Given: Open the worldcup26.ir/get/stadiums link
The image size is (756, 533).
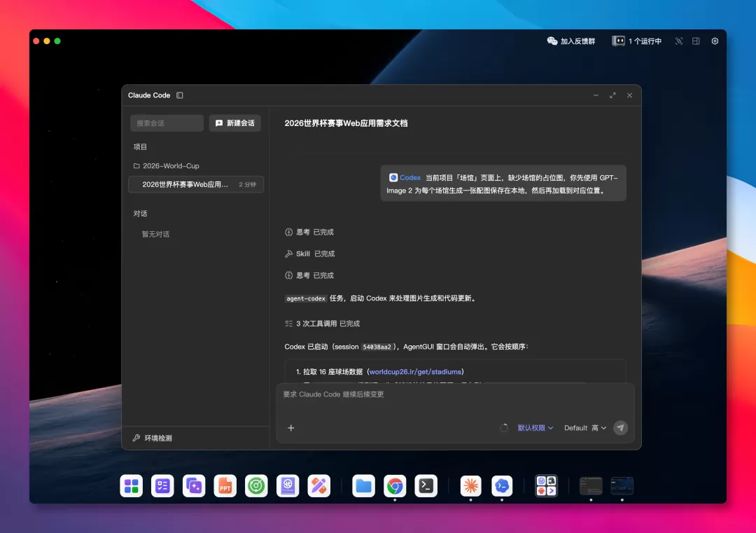Looking at the screenshot, I should (415, 372).
